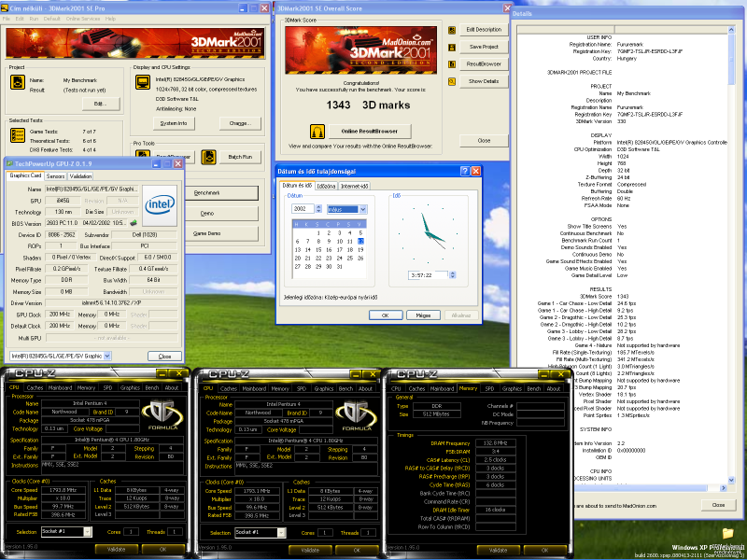This screenshot has width=747, height=560.
Task: Click the horizontal scrollbar right arrow in Details
Action: 723,488
